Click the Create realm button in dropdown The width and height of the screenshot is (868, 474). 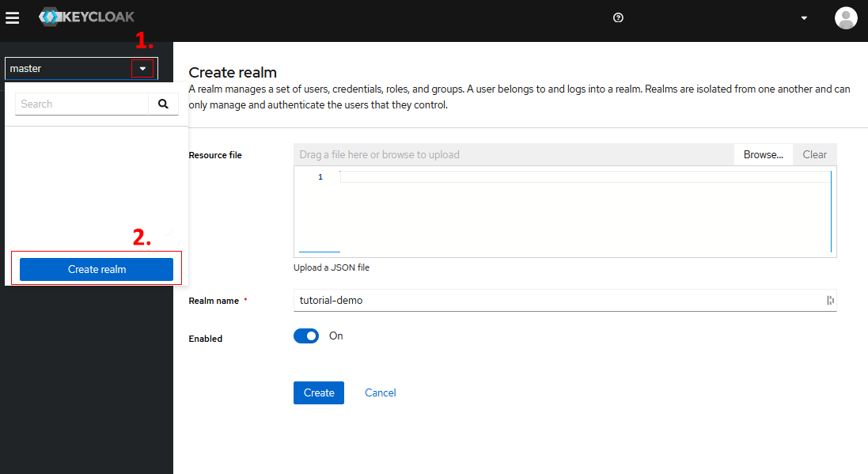point(97,269)
